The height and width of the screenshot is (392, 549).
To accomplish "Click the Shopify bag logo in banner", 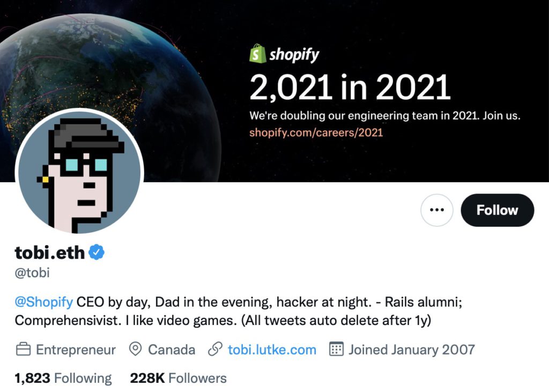I will click(258, 54).
